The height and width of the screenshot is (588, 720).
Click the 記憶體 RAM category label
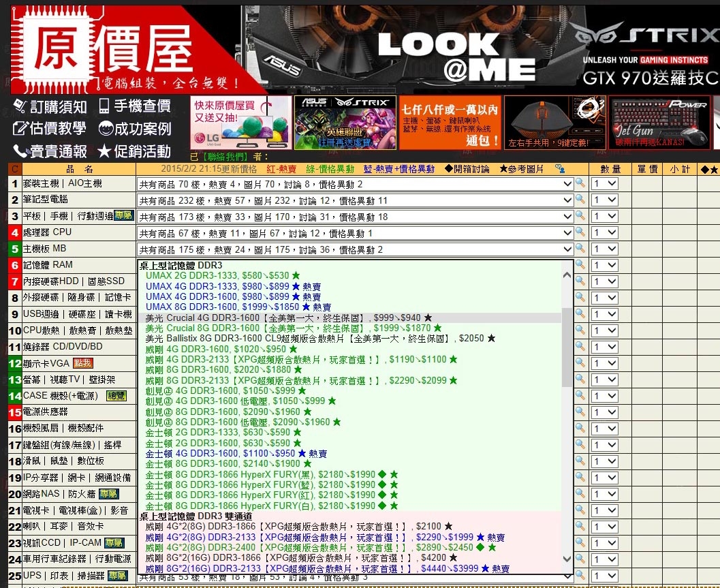pos(48,265)
